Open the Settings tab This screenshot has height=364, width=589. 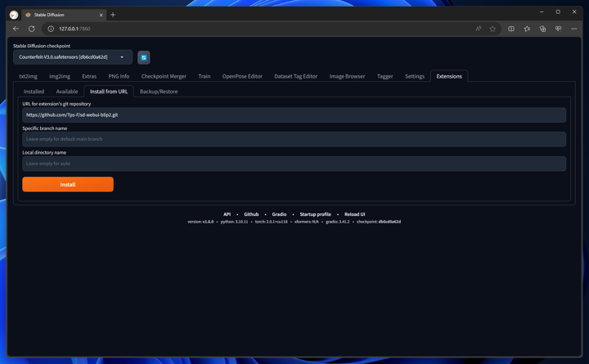(415, 76)
